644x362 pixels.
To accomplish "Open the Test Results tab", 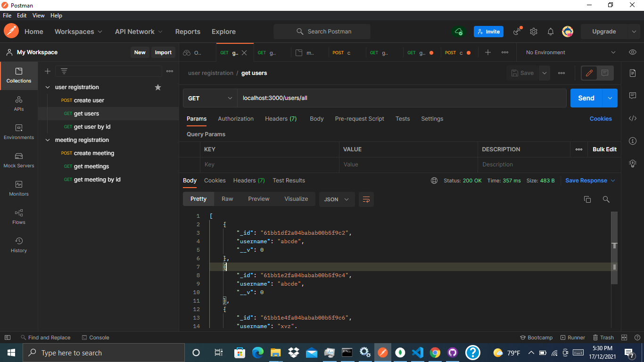I will tap(289, 181).
